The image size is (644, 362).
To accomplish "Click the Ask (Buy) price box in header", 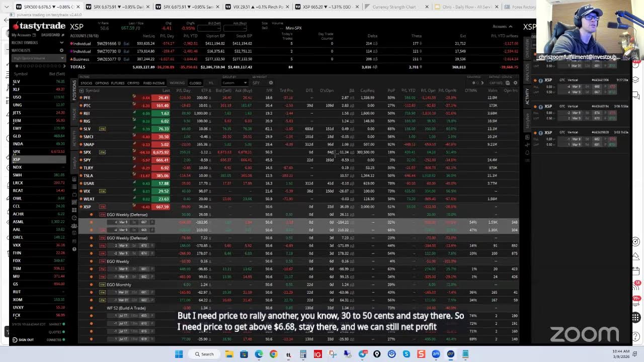I will click(236, 28).
